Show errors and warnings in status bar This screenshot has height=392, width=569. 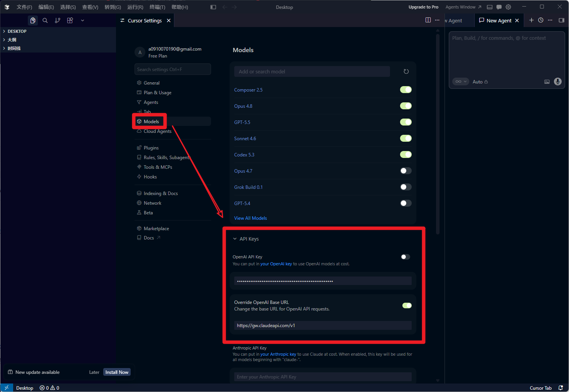pos(49,388)
